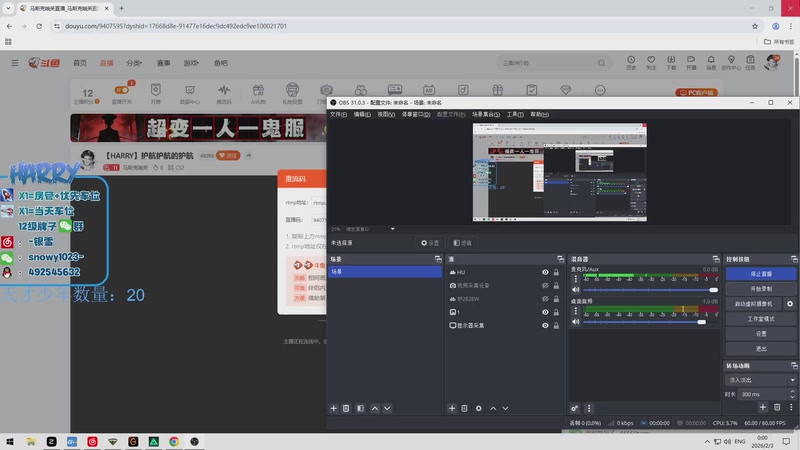800x450 pixels.
Task: Open Douyu download icon in header
Action: (671, 63)
